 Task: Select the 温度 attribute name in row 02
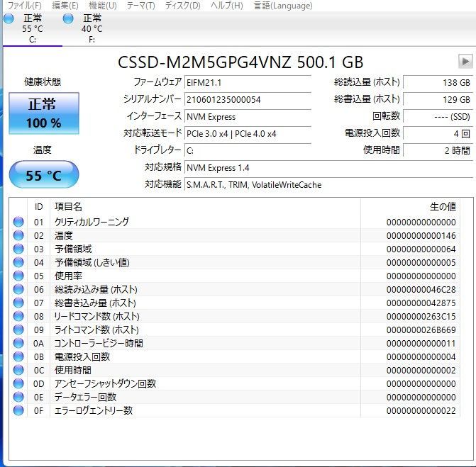(x=63, y=235)
